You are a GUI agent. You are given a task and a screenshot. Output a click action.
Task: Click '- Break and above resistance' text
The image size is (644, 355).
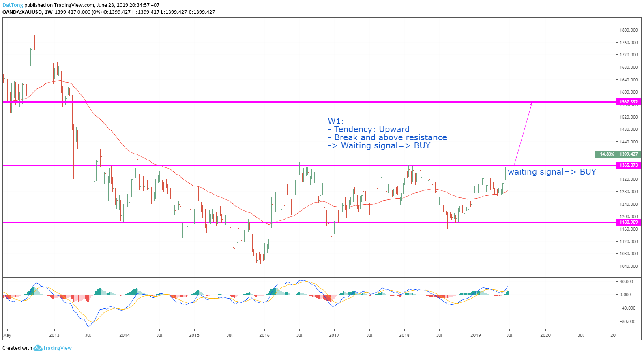tap(387, 137)
